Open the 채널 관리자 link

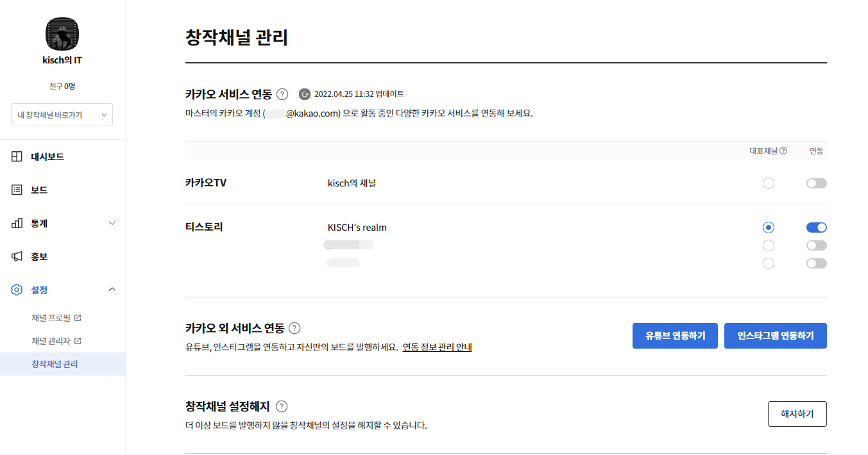[x=52, y=341]
